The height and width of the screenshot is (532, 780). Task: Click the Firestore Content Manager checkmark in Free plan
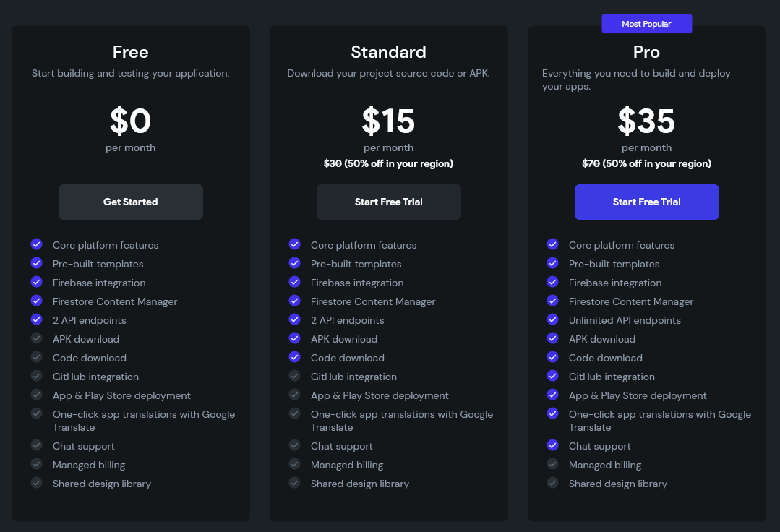(x=37, y=301)
